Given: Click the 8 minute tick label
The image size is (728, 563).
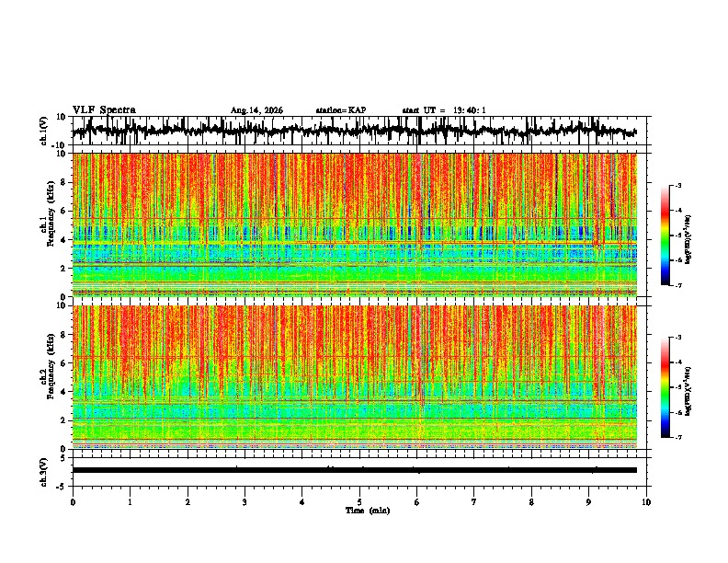Looking at the screenshot, I should [x=531, y=502].
